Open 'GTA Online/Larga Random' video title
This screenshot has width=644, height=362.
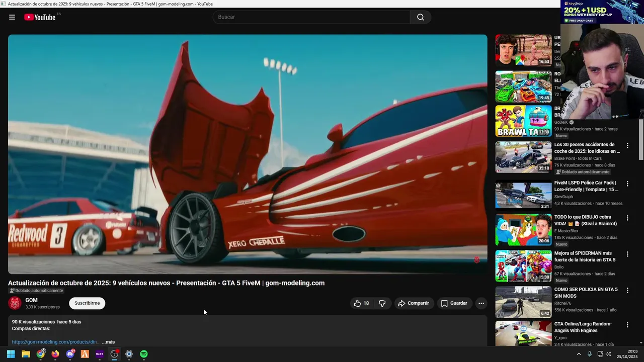point(583,327)
